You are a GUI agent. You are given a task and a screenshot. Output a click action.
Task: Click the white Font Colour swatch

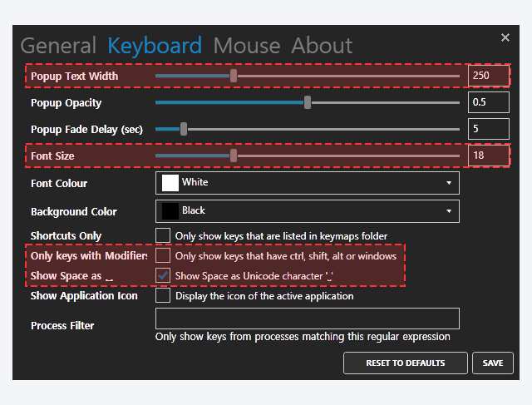(170, 183)
